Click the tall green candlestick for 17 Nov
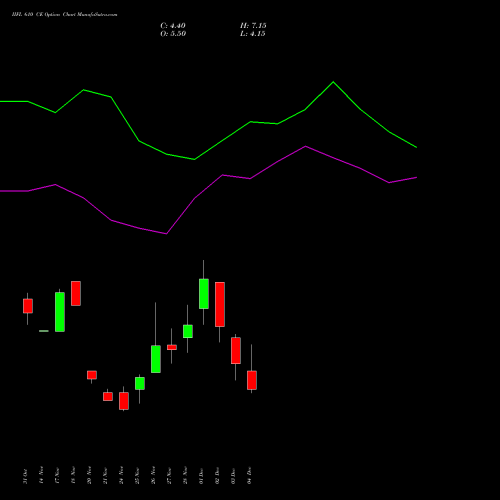The width and height of the screenshot is (500, 500). pos(60,312)
